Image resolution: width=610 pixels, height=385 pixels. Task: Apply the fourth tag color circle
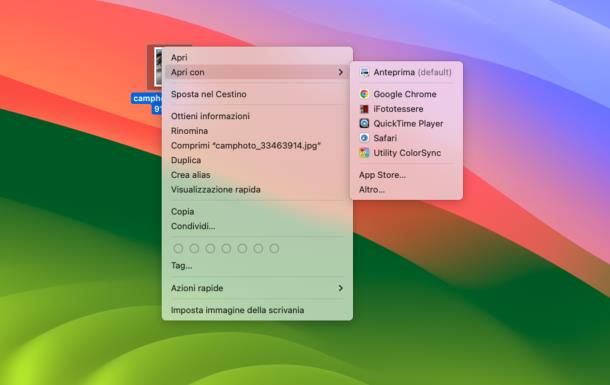click(226, 248)
